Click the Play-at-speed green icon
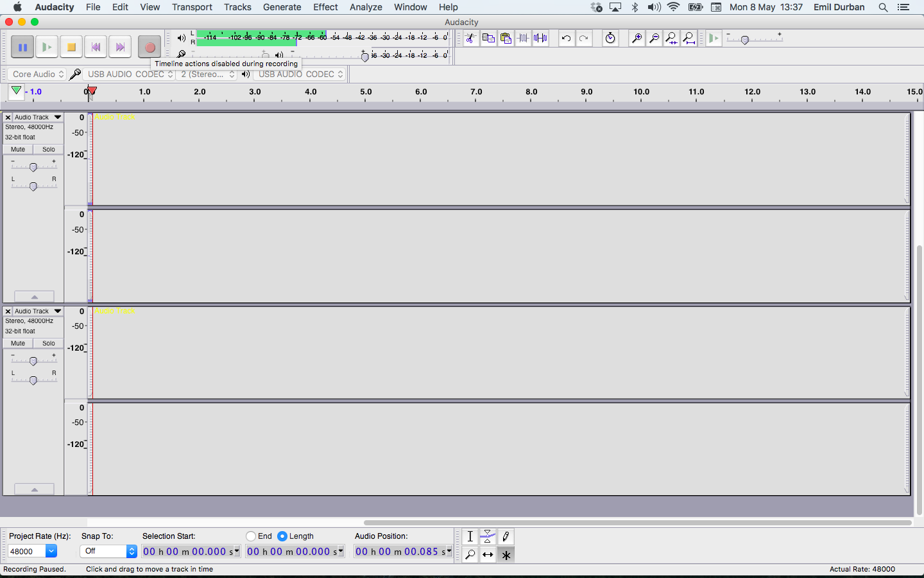 (714, 38)
